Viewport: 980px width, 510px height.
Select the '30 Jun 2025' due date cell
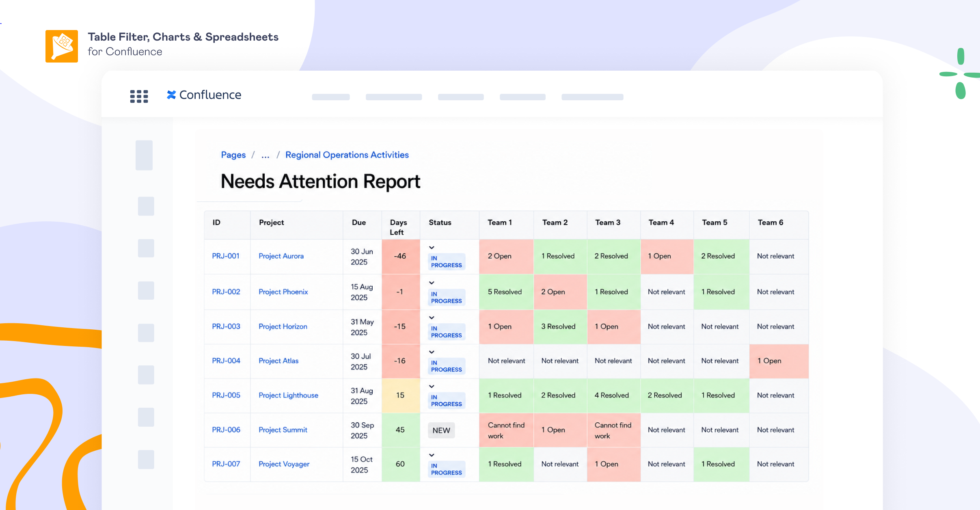point(362,257)
